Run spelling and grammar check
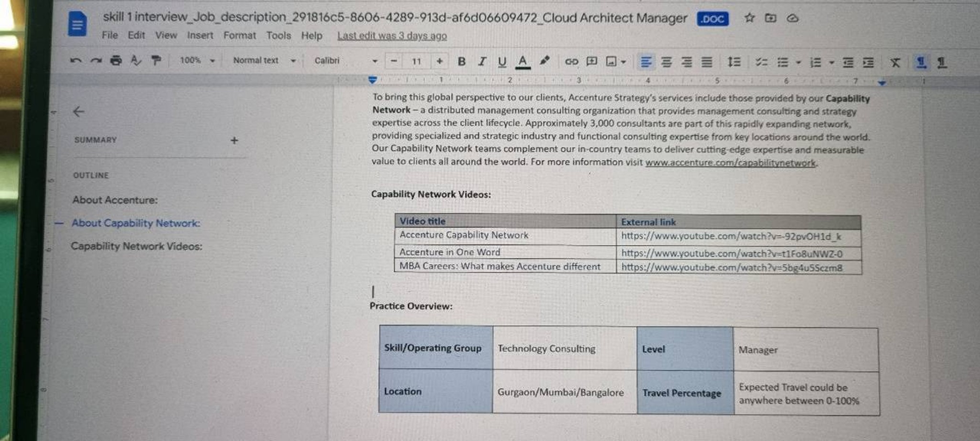This screenshot has width=980, height=441. (136, 60)
